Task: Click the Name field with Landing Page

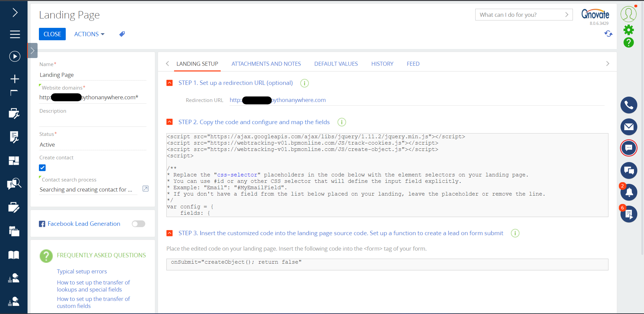Action: pos(93,75)
